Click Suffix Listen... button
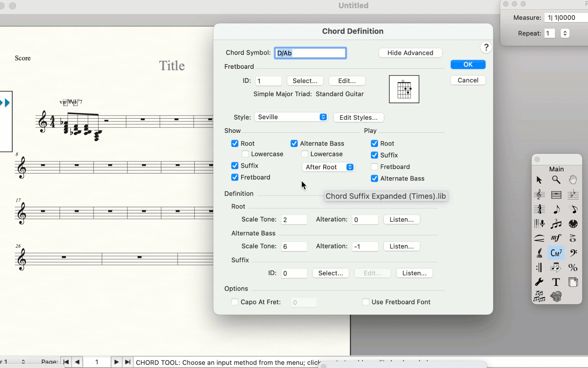 click(x=414, y=273)
